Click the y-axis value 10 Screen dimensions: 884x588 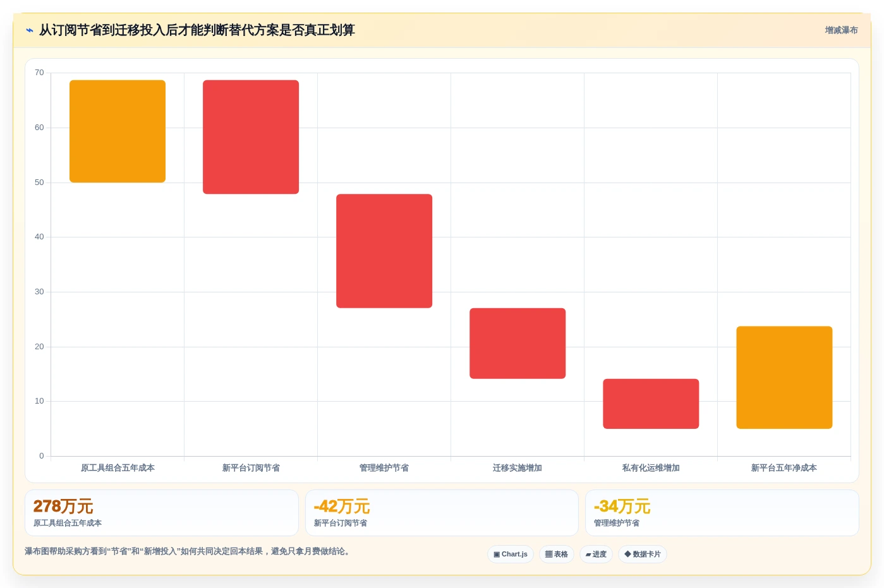pyautogui.click(x=39, y=401)
